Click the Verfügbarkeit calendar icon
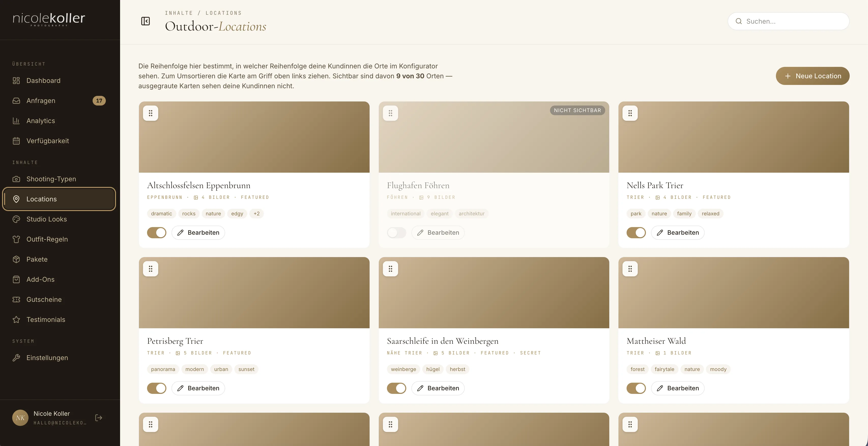Viewport: 868px width, 446px height. [16, 141]
